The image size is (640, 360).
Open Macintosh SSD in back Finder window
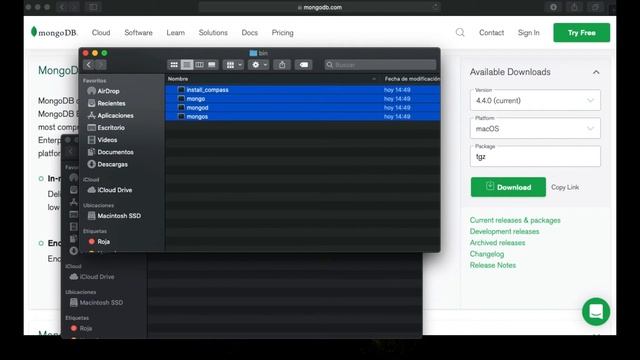[x=96, y=302]
